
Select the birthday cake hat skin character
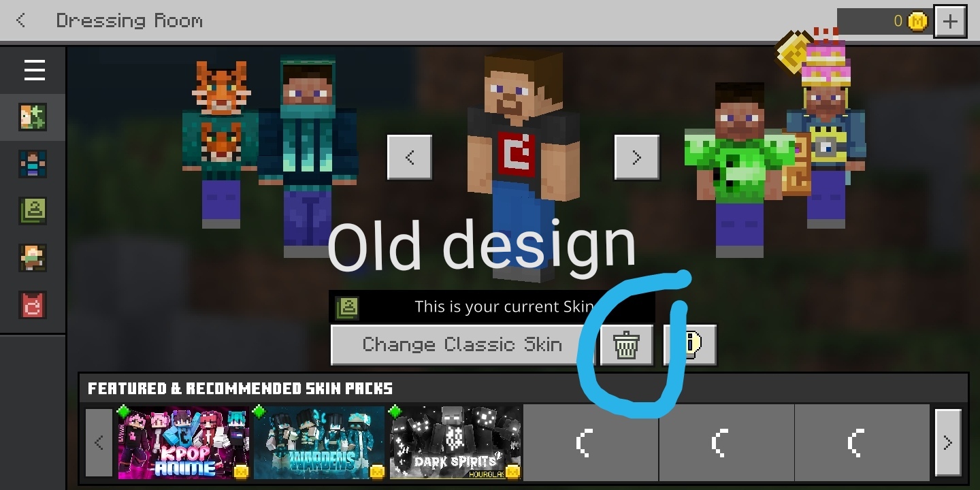[826, 129]
